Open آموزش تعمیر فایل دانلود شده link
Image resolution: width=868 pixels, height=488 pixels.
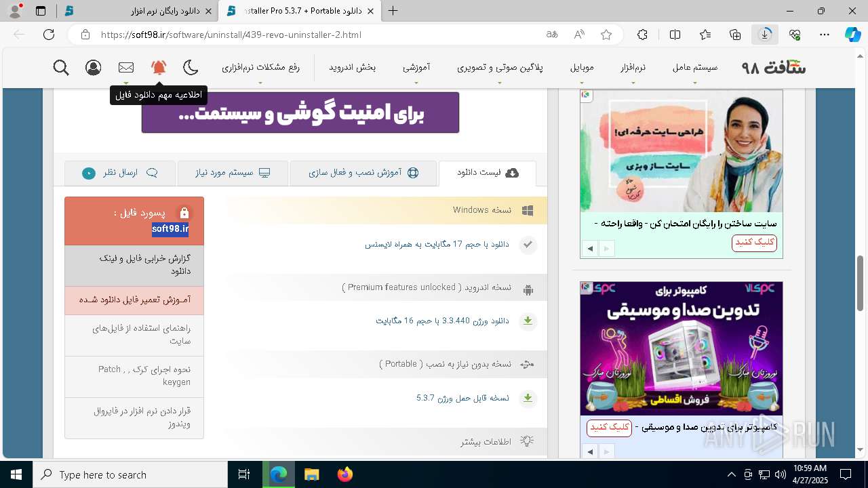tap(134, 300)
